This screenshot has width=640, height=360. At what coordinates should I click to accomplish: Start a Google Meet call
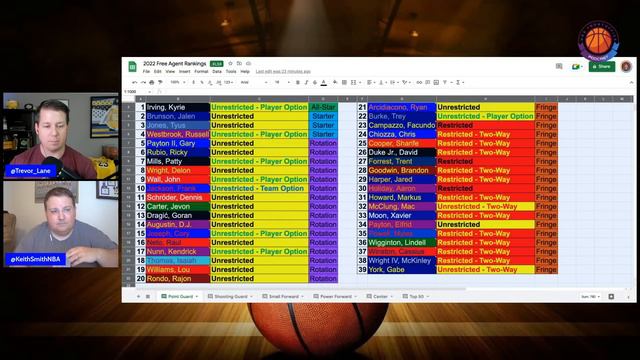(x=577, y=67)
